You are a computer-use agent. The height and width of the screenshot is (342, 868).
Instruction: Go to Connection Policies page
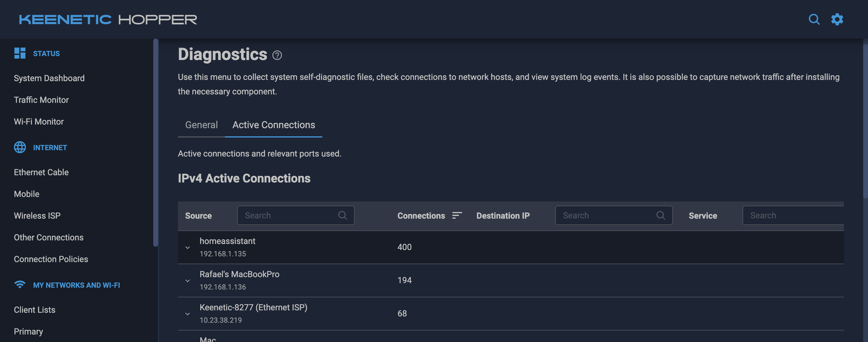[51, 259]
